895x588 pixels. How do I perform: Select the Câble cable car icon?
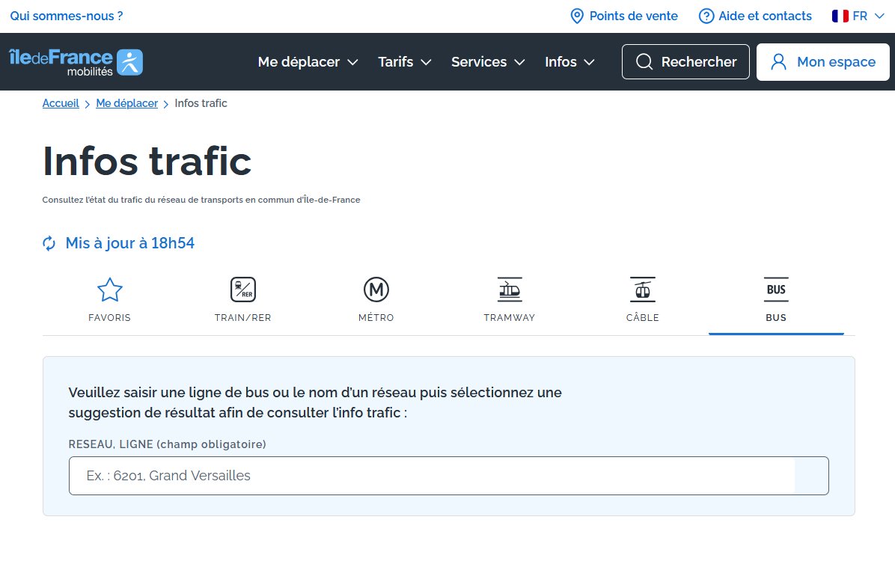(643, 290)
